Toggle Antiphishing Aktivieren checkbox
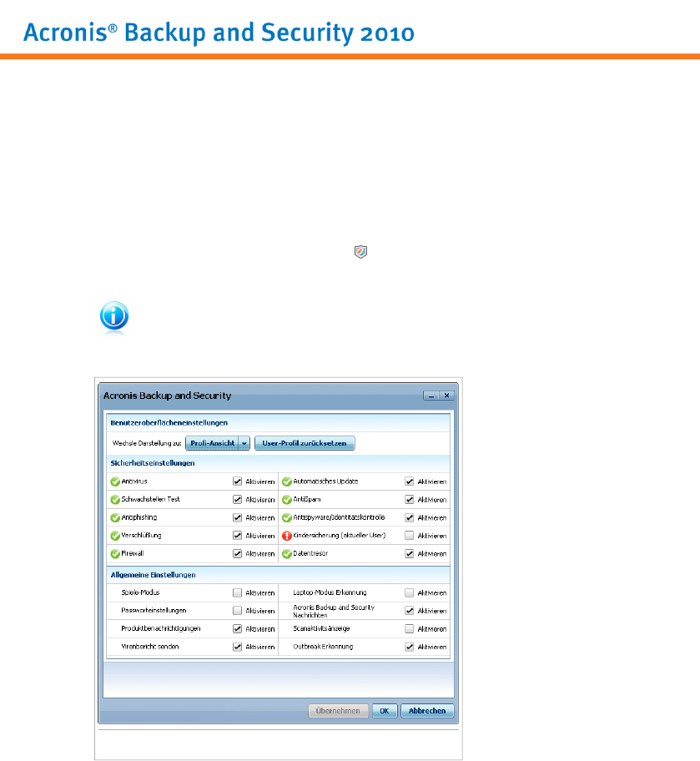700x761 pixels. [x=238, y=517]
